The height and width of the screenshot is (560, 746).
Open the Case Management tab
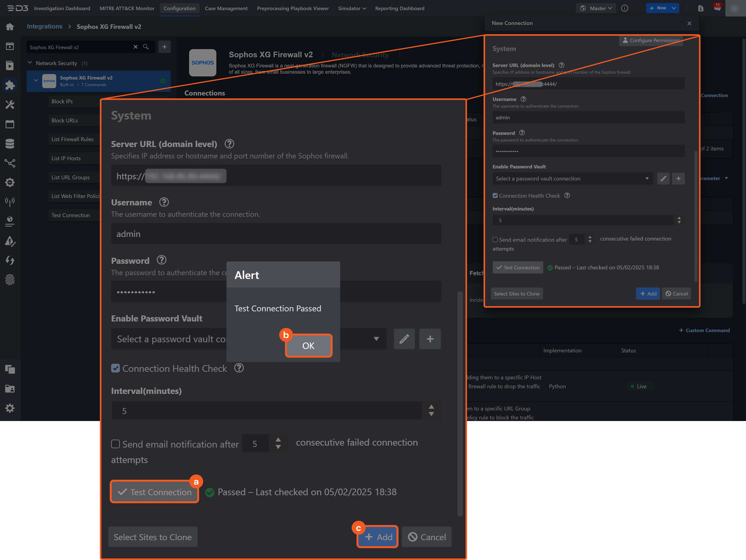226,8
